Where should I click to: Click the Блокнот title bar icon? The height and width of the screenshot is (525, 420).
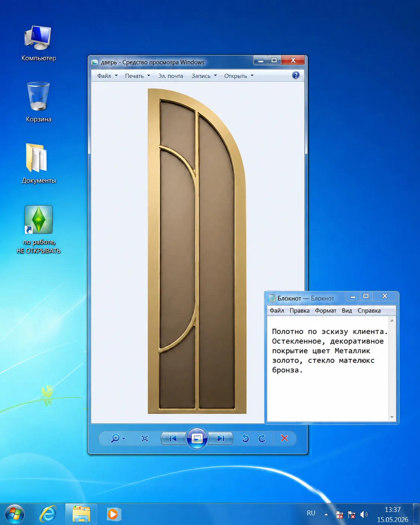(272, 298)
